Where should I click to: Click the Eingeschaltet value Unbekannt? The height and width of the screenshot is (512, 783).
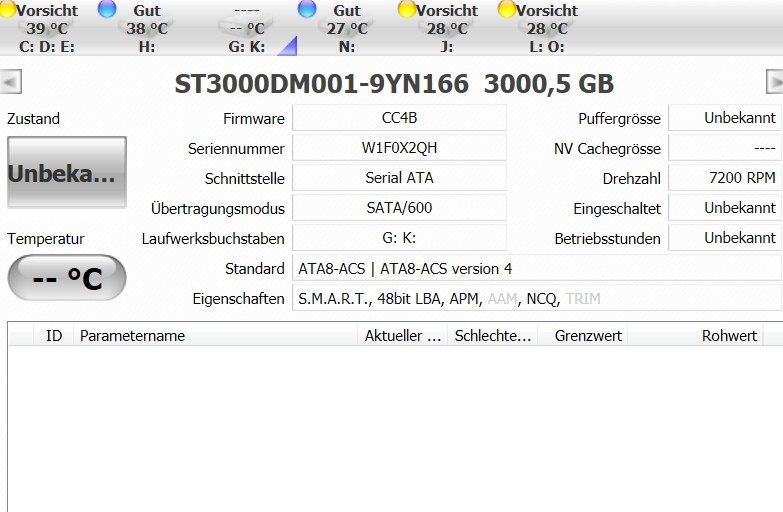[x=726, y=208]
